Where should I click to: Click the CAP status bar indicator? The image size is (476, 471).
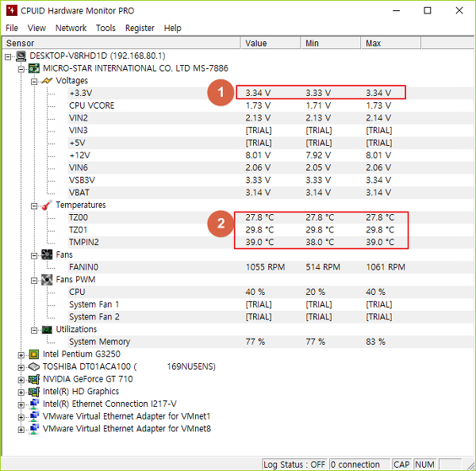coord(401,465)
